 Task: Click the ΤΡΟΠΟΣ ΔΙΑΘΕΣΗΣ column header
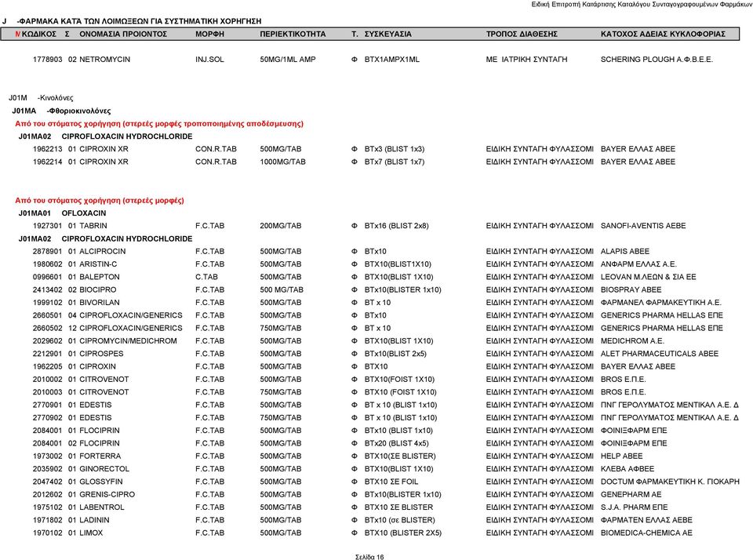click(522, 34)
